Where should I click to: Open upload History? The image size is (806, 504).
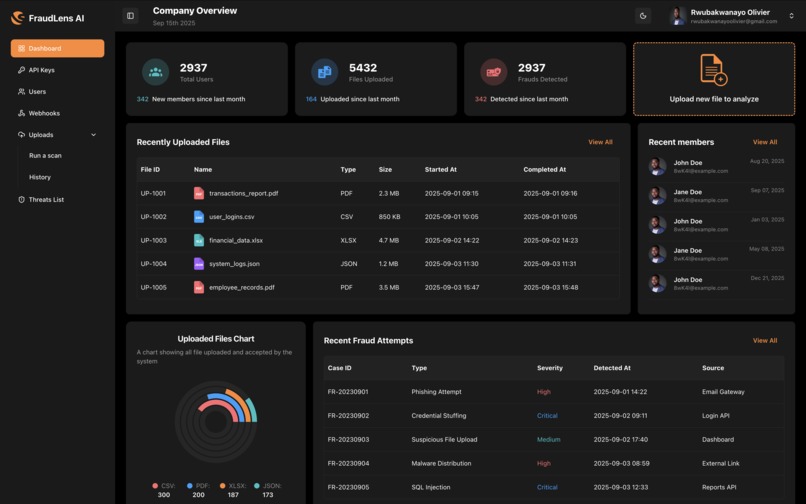tap(40, 177)
